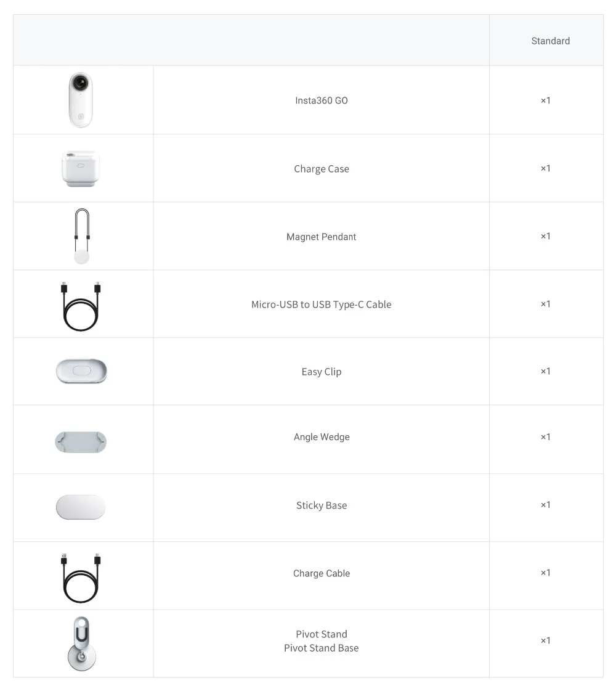Select the Pivot Stand Base text line

pos(321,648)
